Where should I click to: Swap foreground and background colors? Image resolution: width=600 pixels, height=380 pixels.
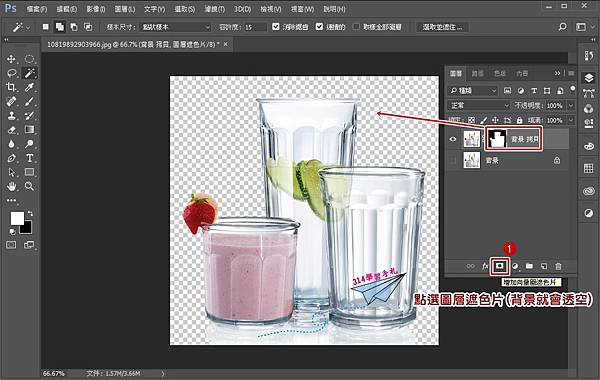coord(30,214)
